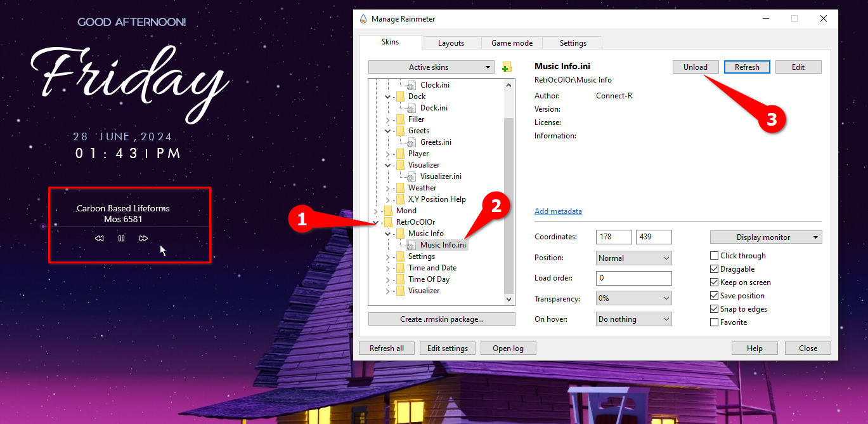Collapse the Music Info folder chevron
The width and height of the screenshot is (868, 424).
[x=388, y=233]
